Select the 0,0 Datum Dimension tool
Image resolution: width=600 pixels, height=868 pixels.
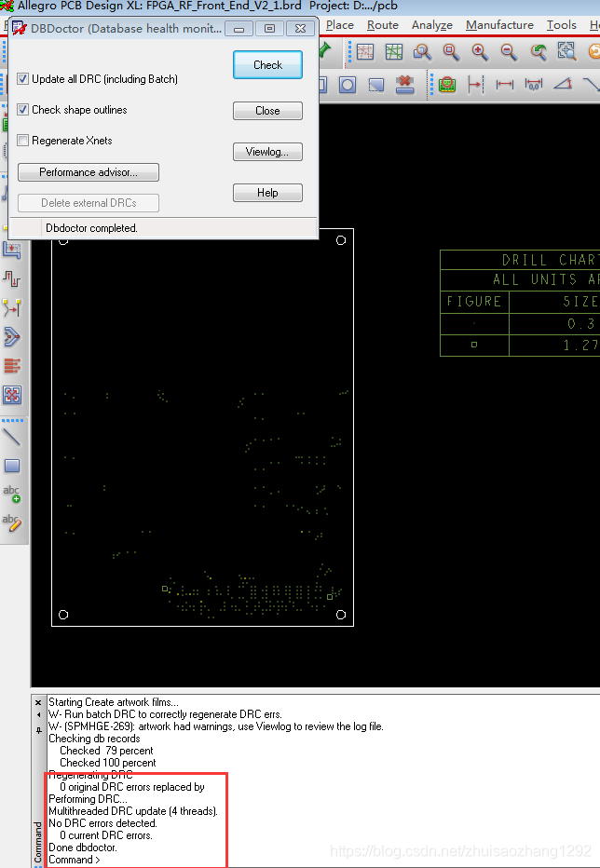(x=534, y=85)
